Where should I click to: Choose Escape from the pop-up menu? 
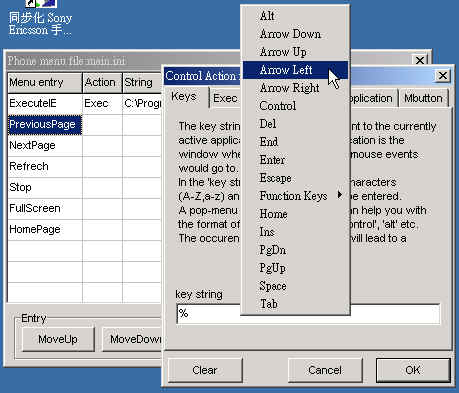295,178
